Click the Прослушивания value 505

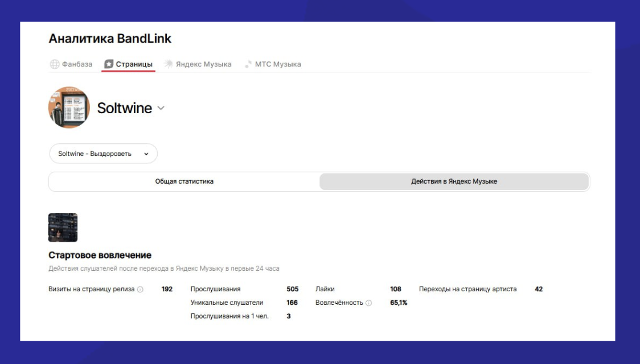coord(292,289)
